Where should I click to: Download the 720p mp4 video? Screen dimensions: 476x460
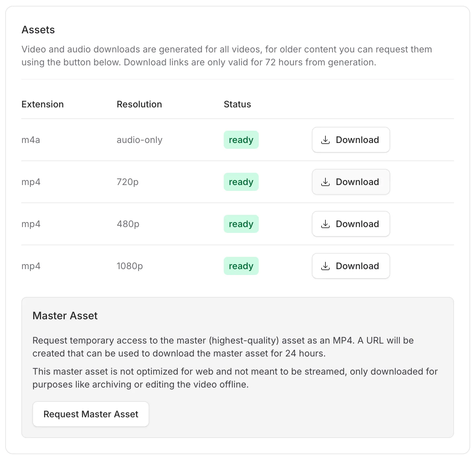click(x=351, y=182)
